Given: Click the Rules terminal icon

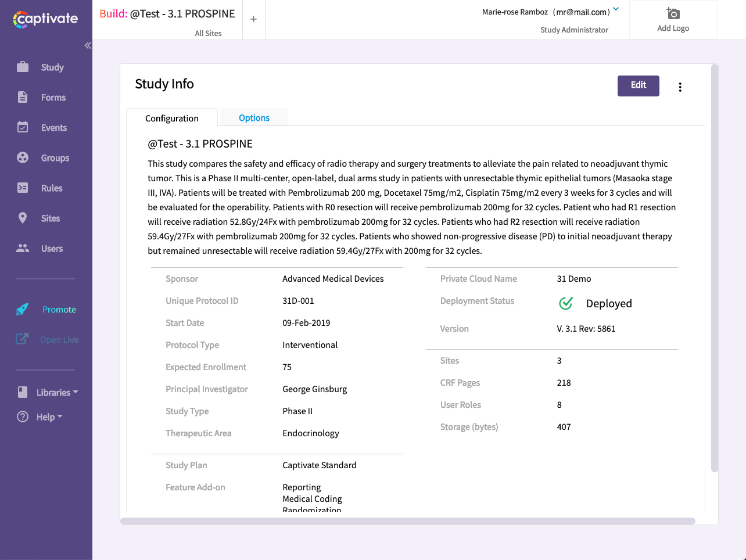Looking at the screenshot, I should (23, 188).
